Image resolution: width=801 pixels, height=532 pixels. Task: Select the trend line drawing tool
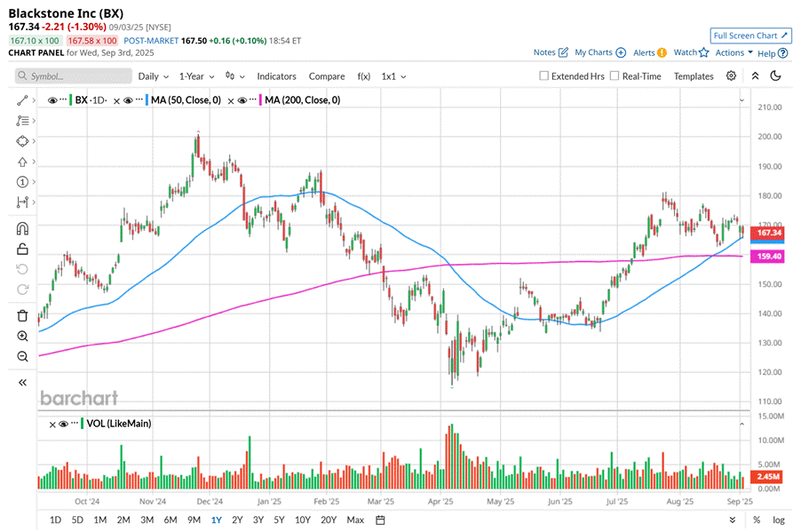(22, 100)
